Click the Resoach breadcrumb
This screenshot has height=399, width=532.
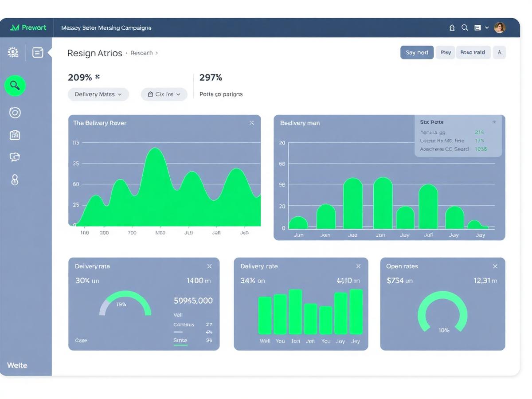pyautogui.click(x=142, y=53)
